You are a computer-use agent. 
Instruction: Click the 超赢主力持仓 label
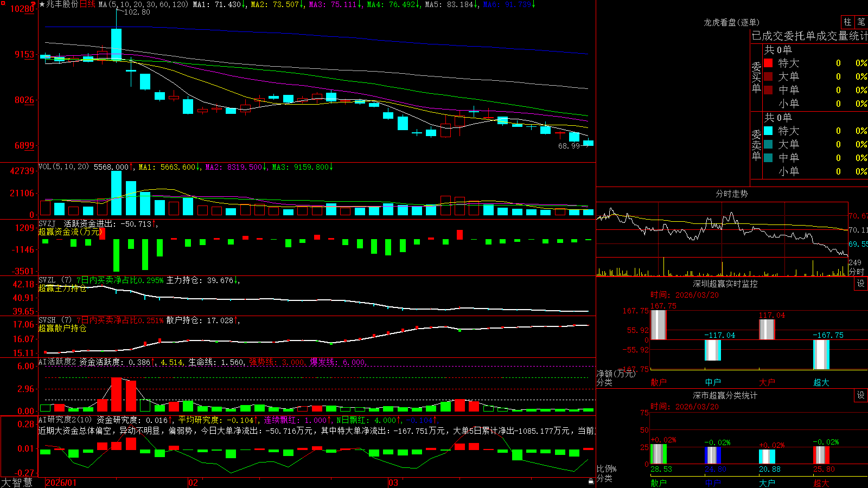click(x=62, y=288)
